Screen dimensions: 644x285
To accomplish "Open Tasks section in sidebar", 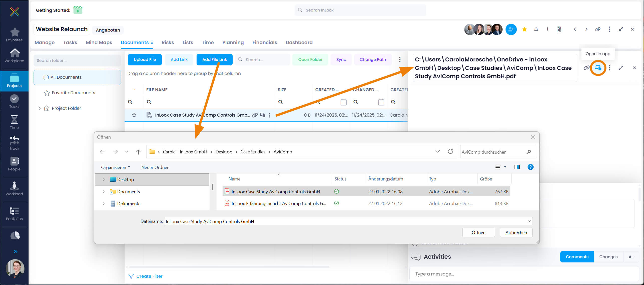I will [14, 102].
